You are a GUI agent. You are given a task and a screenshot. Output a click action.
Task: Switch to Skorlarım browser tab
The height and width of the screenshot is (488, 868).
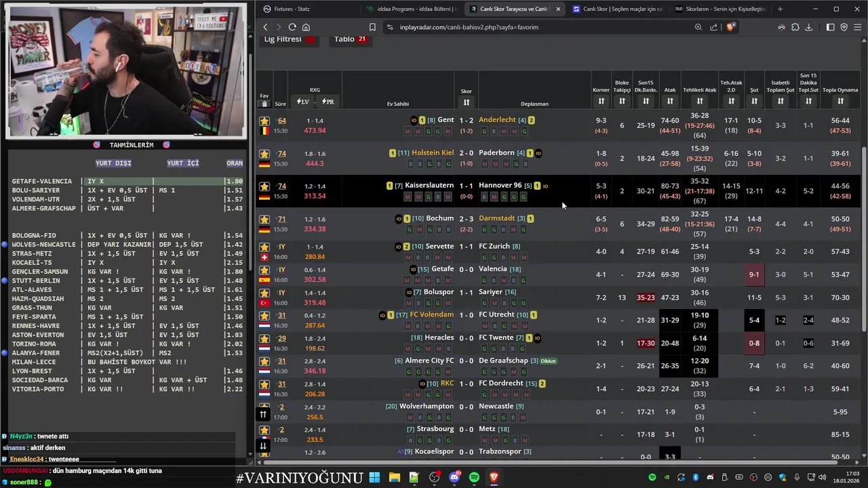click(x=720, y=9)
